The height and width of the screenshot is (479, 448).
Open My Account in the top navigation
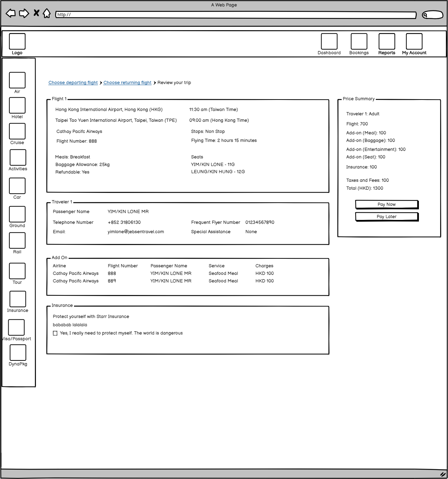(414, 42)
